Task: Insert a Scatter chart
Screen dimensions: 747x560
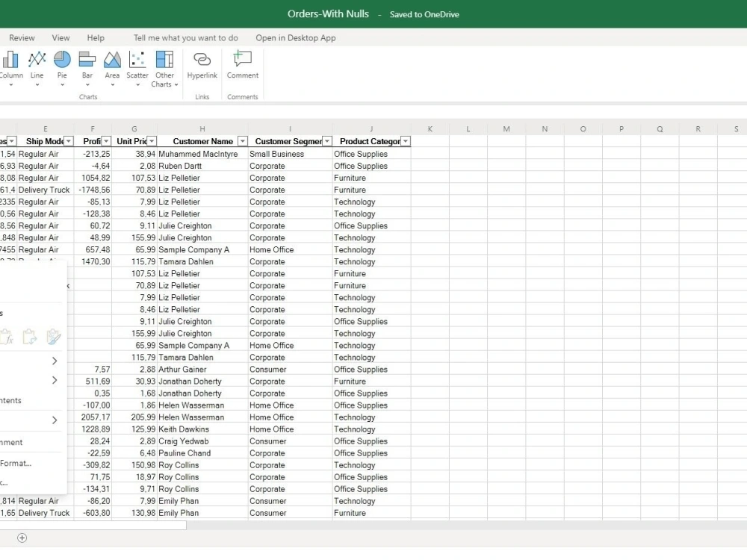Action: 137,64
